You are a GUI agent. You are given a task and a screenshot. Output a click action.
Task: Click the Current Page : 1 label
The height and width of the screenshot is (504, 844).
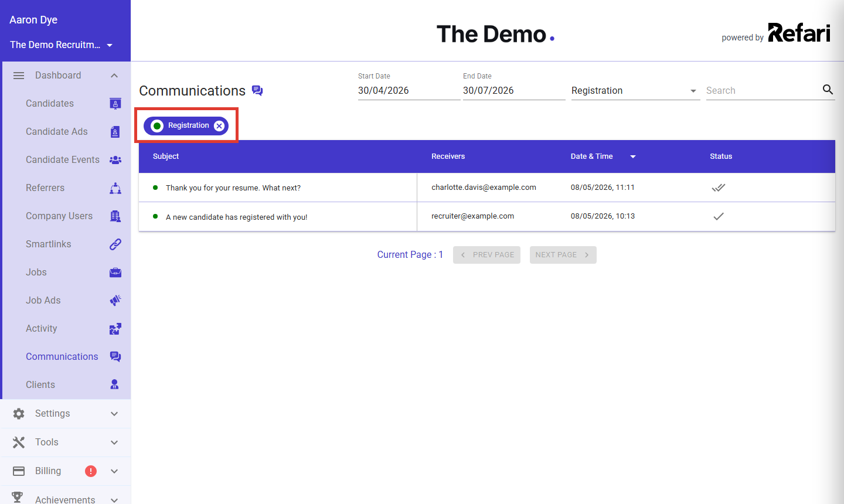point(410,255)
